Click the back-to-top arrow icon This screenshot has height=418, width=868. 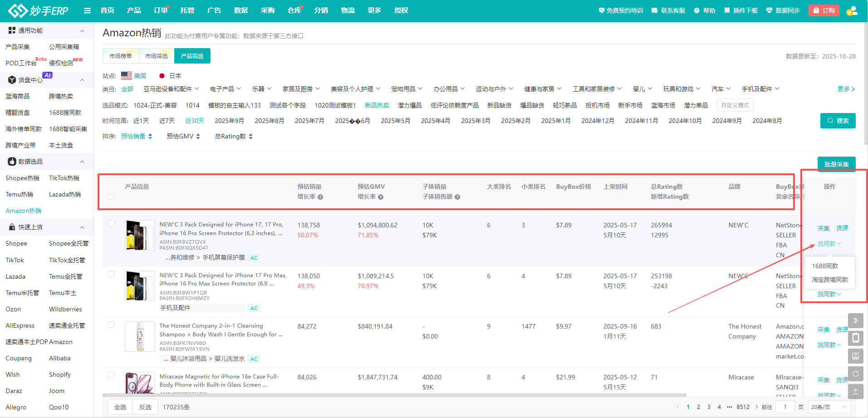855,391
